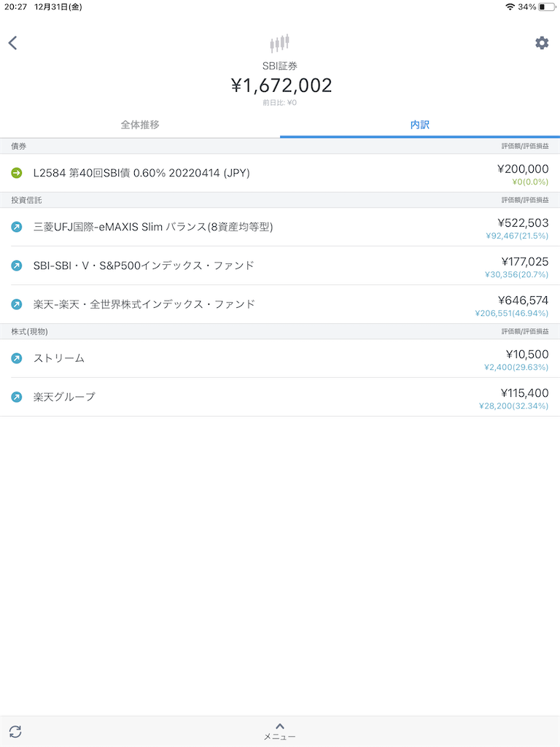Screen dimensions: 560x747
Task: Switch to the 全体推移 tab
Action: tap(140, 125)
